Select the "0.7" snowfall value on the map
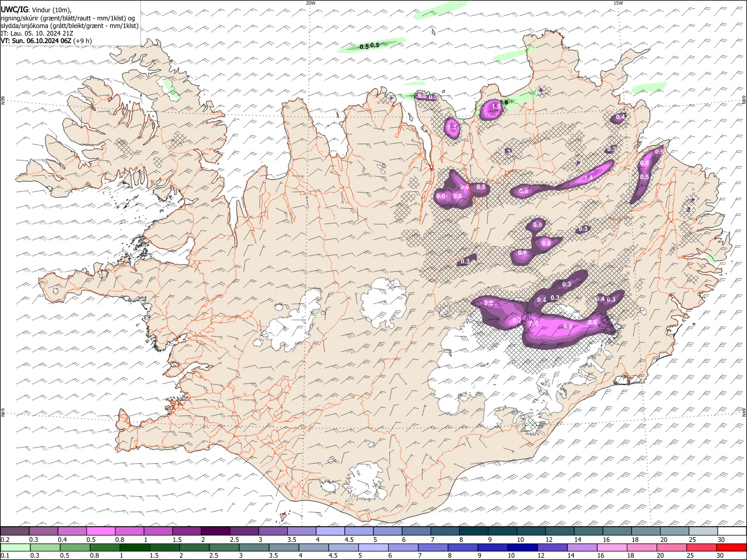The width and height of the screenshot is (747, 560). 516,321
